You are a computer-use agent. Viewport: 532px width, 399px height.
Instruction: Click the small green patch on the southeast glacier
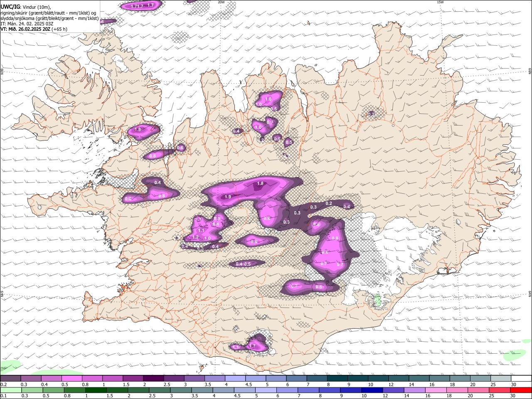point(378,300)
